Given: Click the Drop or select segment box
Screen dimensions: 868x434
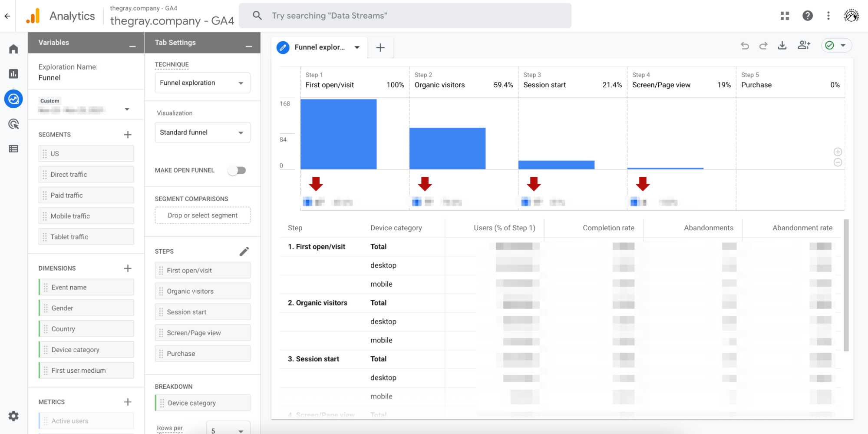Looking at the screenshot, I should click(x=202, y=215).
